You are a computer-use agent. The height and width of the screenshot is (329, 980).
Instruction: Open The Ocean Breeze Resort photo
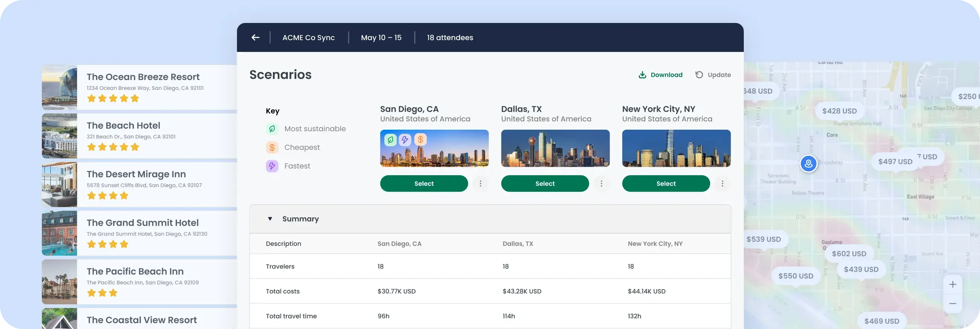click(59, 87)
